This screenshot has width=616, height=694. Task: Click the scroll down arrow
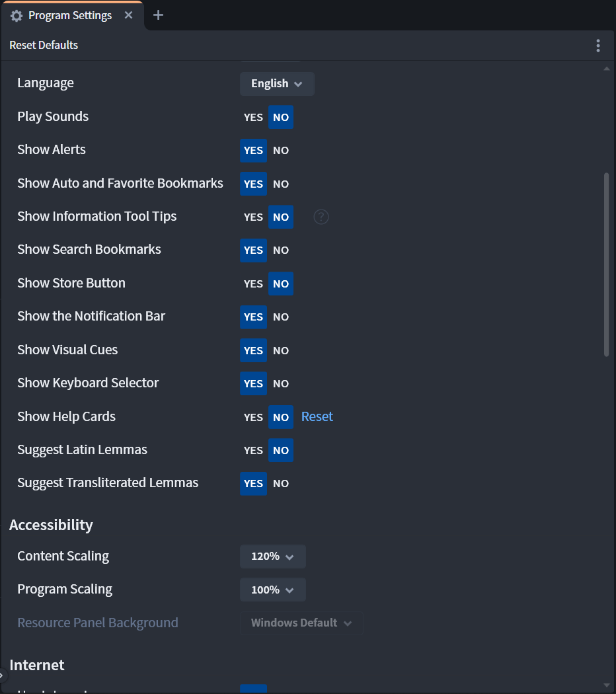pyautogui.click(x=607, y=685)
